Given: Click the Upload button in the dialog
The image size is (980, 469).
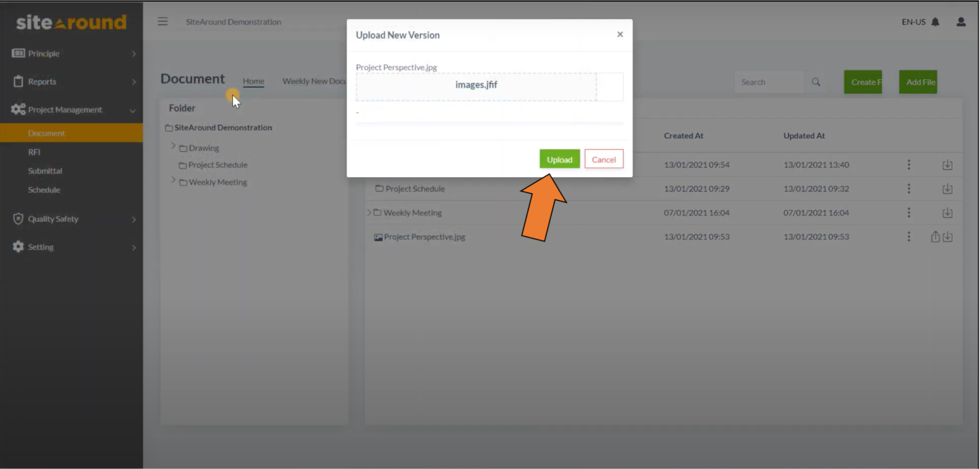Looking at the screenshot, I should point(559,159).
